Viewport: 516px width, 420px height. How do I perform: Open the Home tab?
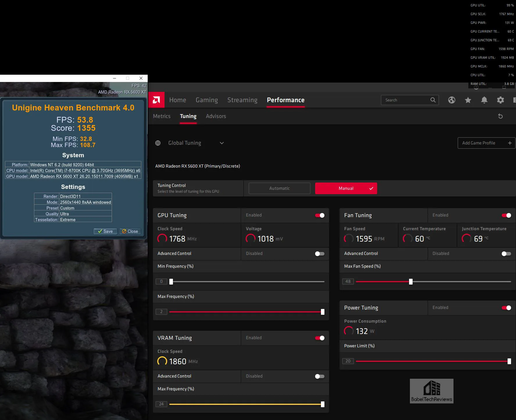(x=178, y=100)
